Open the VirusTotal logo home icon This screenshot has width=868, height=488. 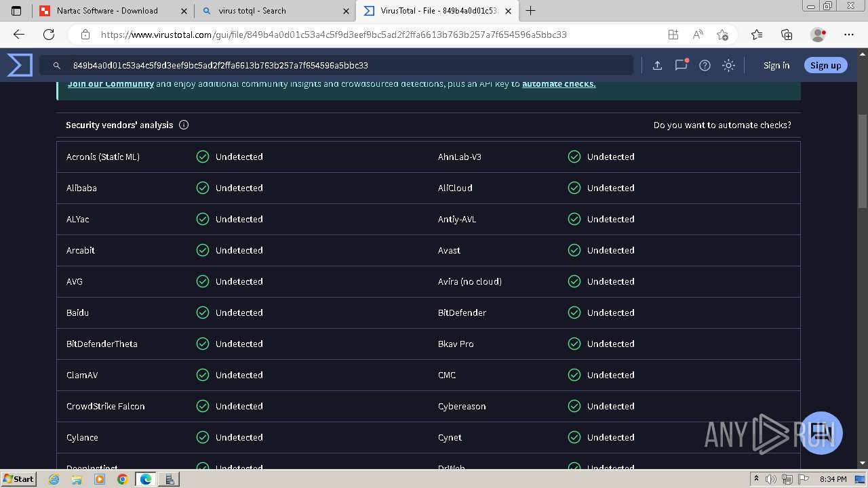20,65
